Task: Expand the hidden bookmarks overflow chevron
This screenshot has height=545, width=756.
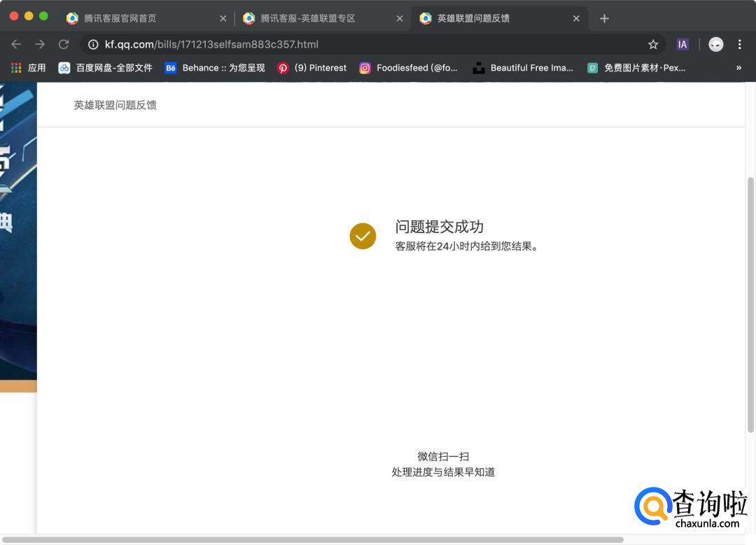Action: point(738,68)
